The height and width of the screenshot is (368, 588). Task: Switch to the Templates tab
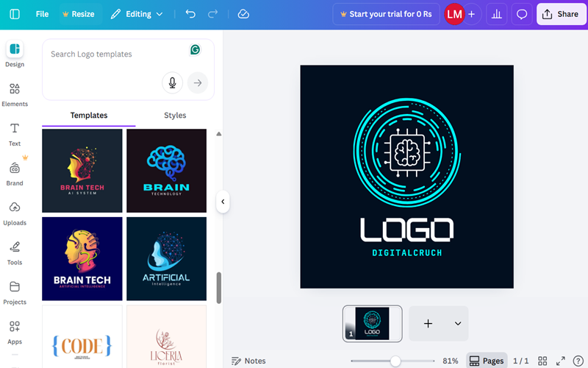coord(89,116)
